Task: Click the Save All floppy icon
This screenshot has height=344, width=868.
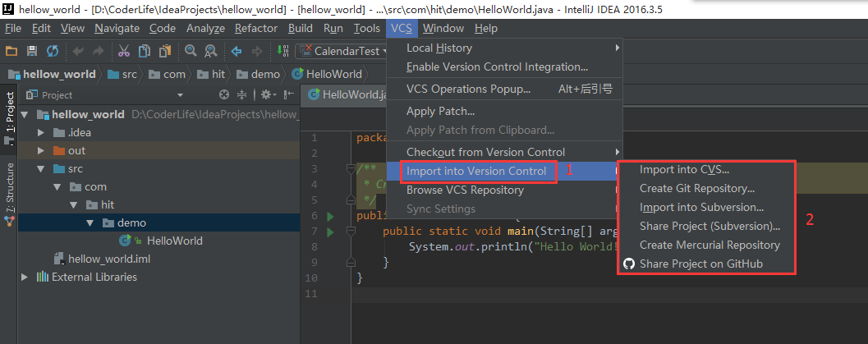Action: [31, 52]
